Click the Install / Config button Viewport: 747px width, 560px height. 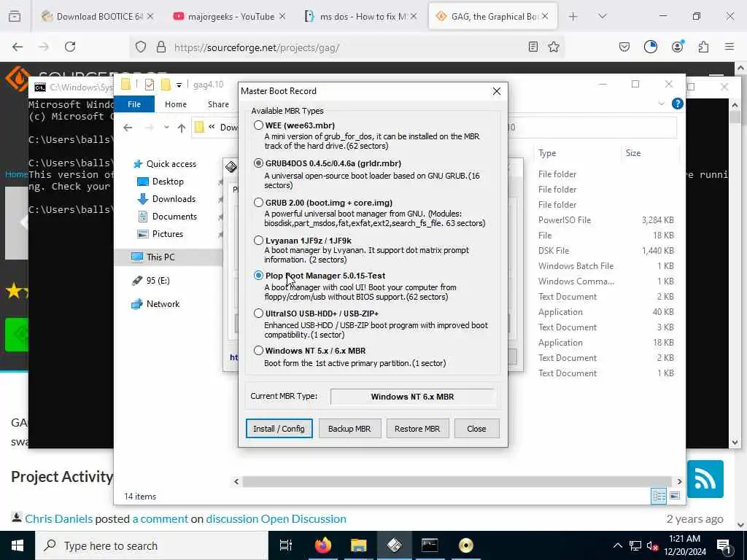click(x=279, y=429)
